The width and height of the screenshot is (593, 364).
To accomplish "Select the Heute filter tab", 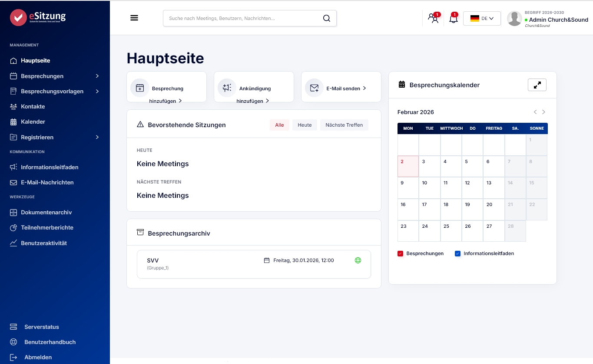I will (x=305, y=125).
